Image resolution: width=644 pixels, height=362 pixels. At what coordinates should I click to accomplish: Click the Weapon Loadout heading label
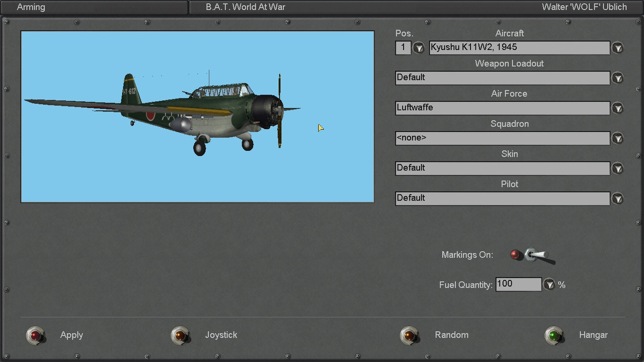tap(509, 63)
